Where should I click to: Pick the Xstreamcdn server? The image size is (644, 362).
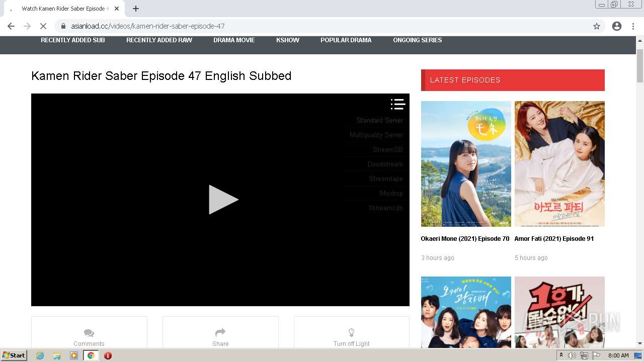[385, 208]
